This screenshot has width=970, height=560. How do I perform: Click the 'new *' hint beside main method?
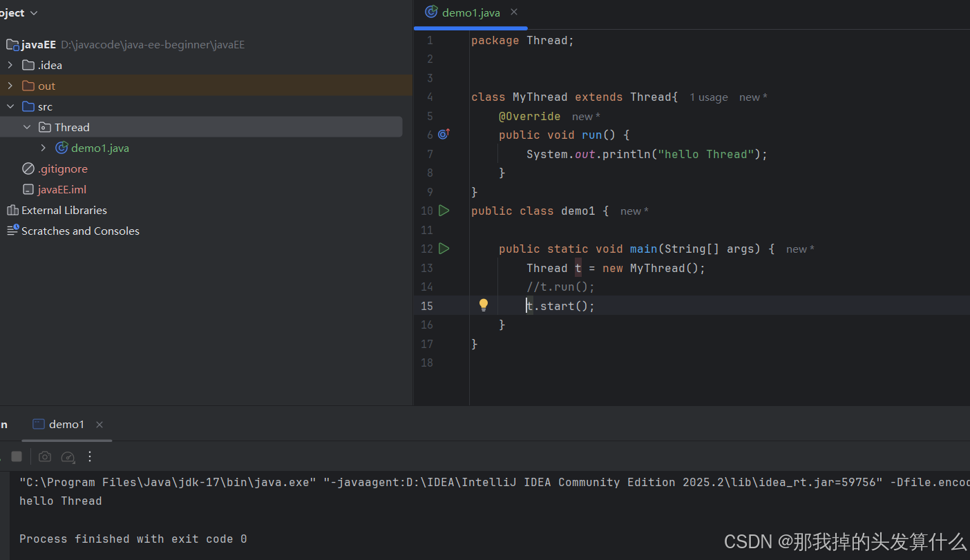tap(800, 249)
